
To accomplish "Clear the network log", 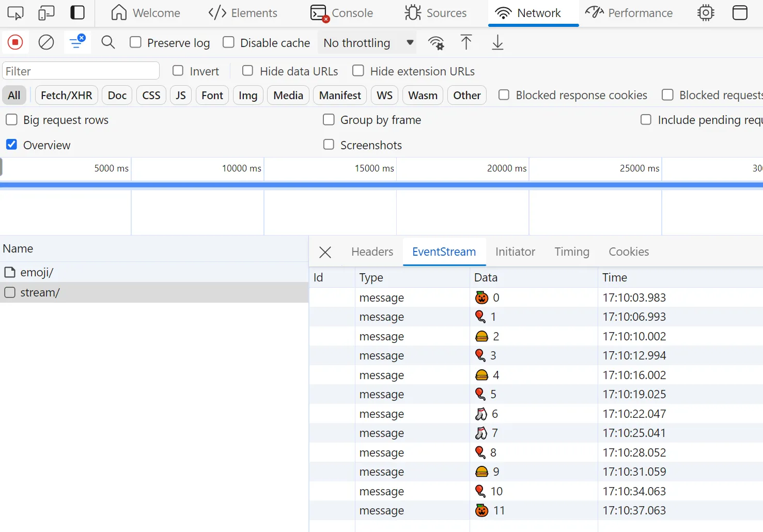I will click(46, 42).
